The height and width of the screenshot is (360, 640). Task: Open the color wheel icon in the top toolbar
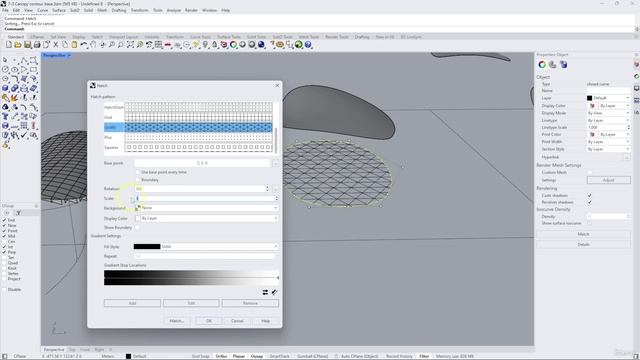click(233, 44)
